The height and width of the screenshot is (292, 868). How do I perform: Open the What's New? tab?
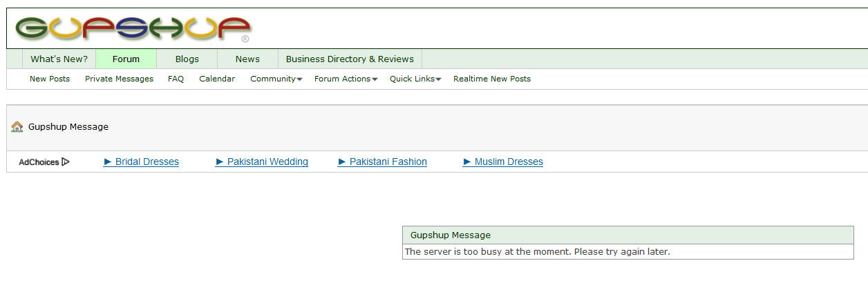pos(59,59)
